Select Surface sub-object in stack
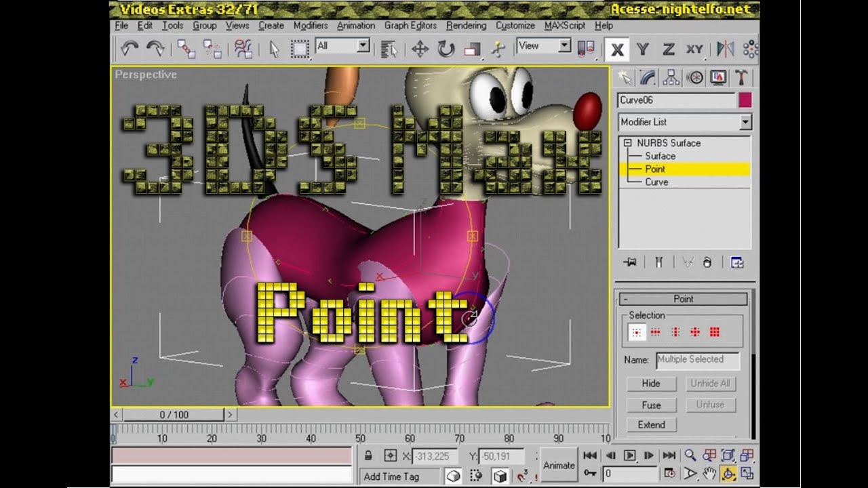Viewport: 868px width, 488px height. pyautogui.click(x=660, y=156)
